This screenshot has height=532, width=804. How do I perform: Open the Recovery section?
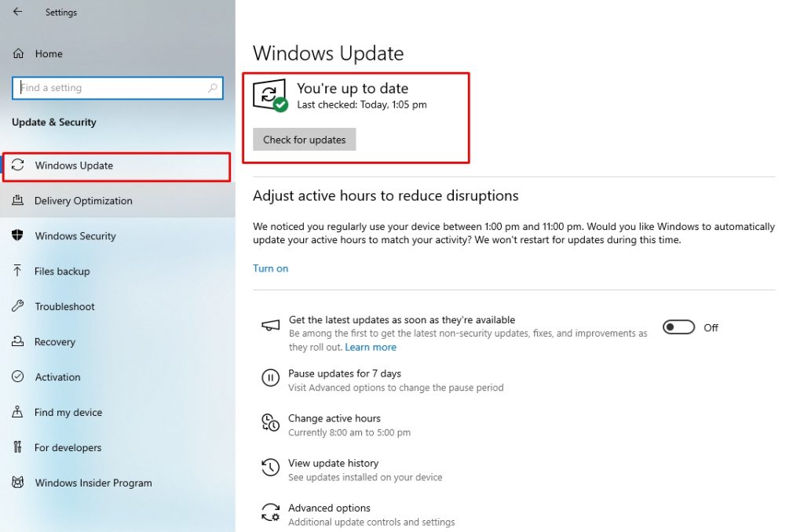click(118, 342)
